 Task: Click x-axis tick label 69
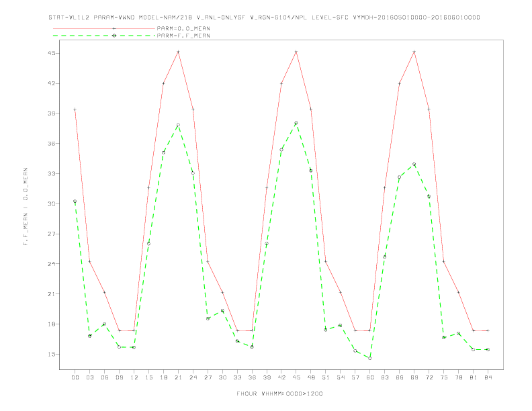point(414,377)
